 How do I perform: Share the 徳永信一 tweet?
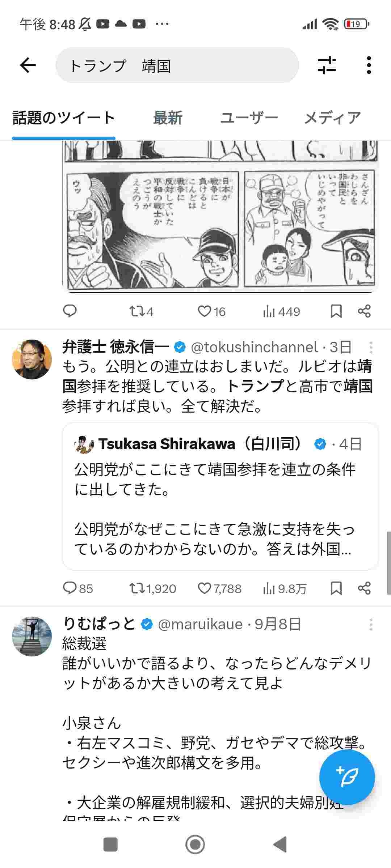364,588
